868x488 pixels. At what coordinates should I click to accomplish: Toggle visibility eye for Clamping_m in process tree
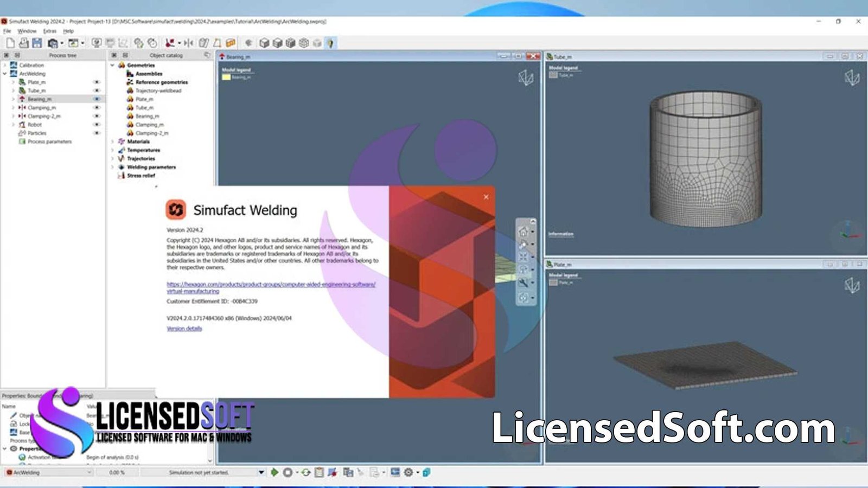pos(97,108)
